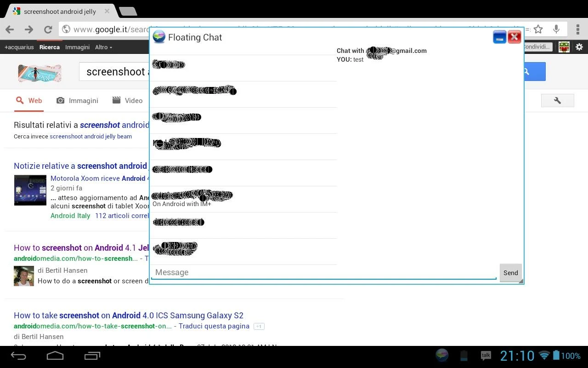Click the 'Chat with' conversation header
The width and height of the screenshot is (588, 368).
pyautogui.click(x=382, y=51)
